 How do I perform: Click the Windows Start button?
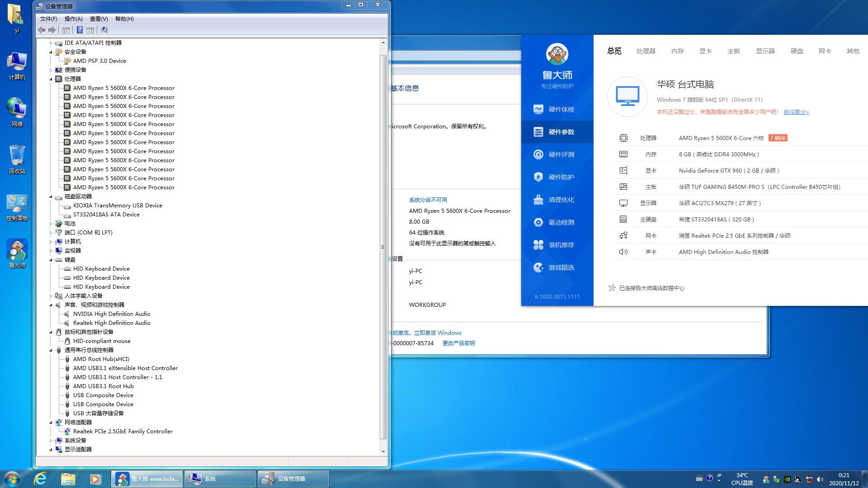pos(12,479)
